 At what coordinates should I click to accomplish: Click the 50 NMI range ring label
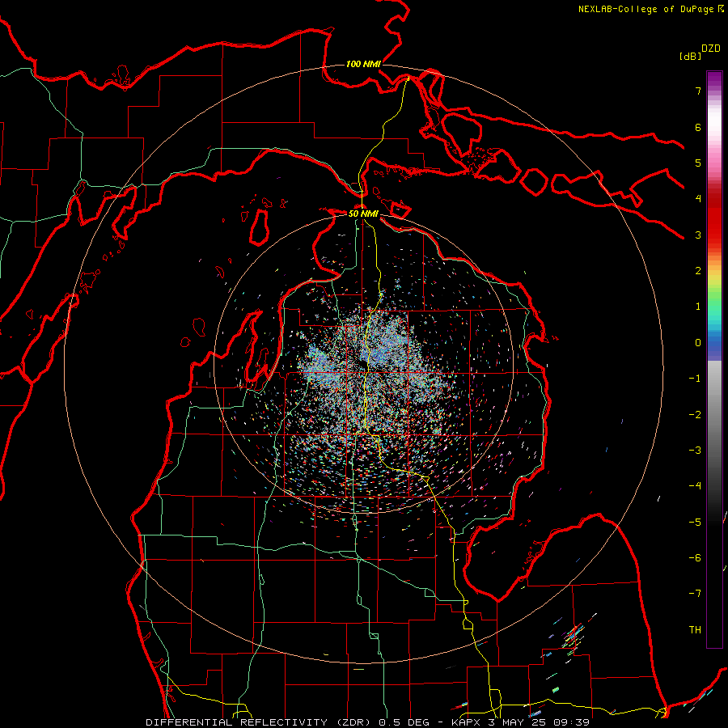click(363, 214)
